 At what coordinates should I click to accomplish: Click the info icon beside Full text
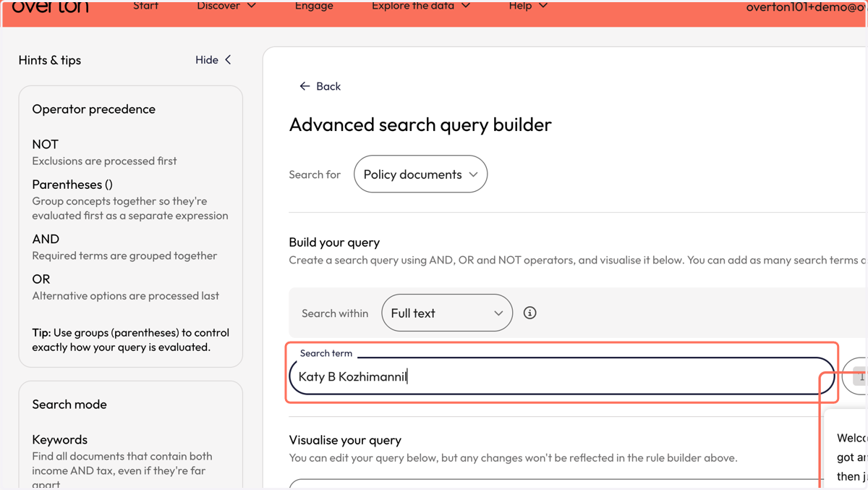pyautogui.click(x=530, y=313)
